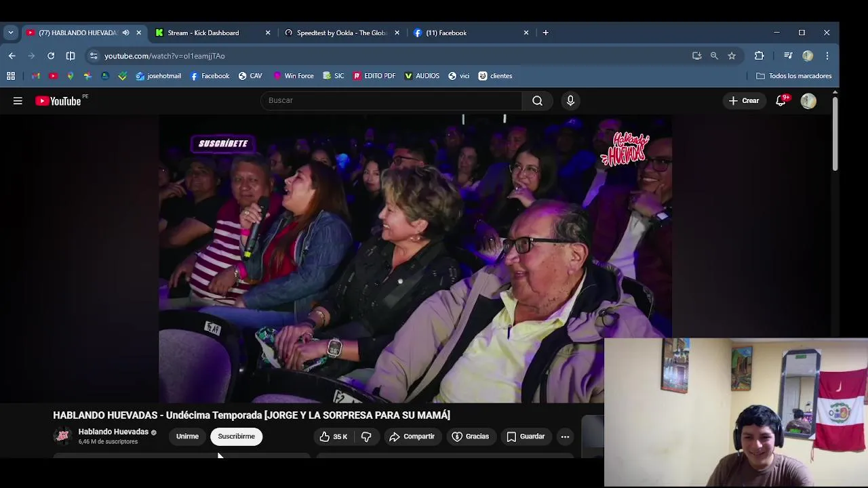This screenshot has height=488, width=868.
Task: Start voice search with the microphone
Action: pyautogui.click(x=570, y=101)
